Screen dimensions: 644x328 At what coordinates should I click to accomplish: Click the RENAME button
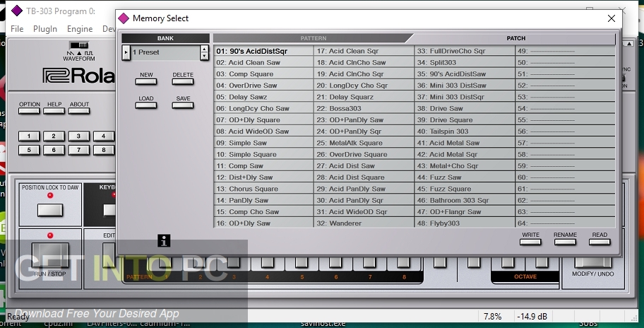pos(565,242)
